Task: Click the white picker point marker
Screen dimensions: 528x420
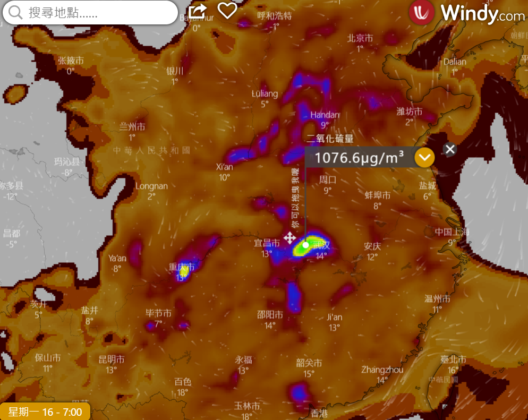Action: tap(306, 245)
